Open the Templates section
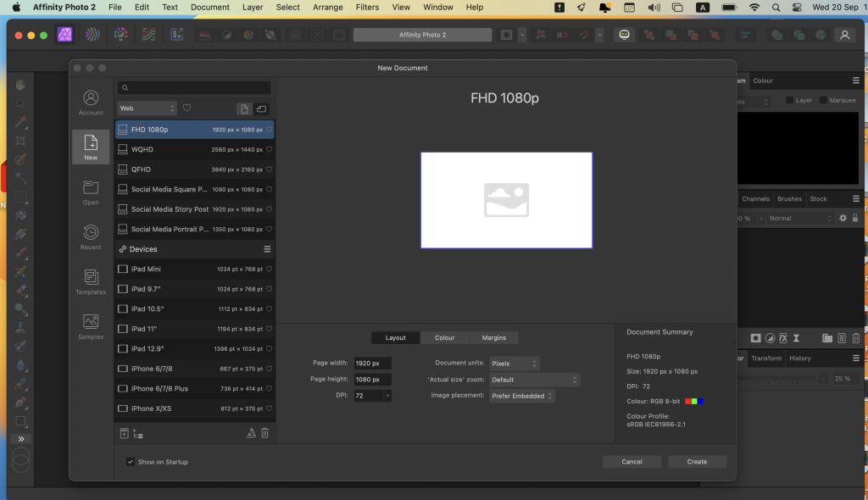Viewport: 868px width, 500px height. click(x=91, y=282)
